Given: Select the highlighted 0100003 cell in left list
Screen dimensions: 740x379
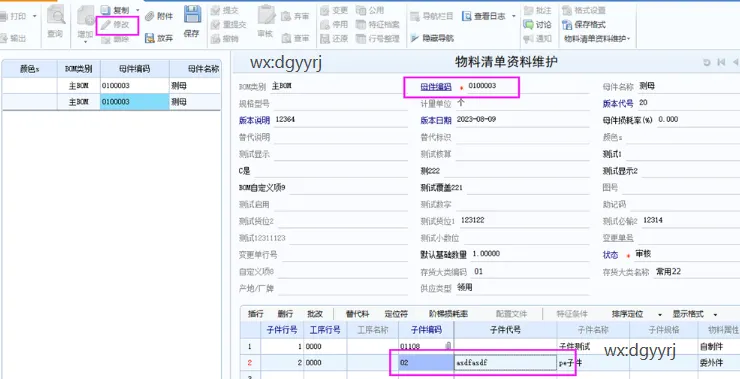Looking at the screenshot, I should click(135, 102).
